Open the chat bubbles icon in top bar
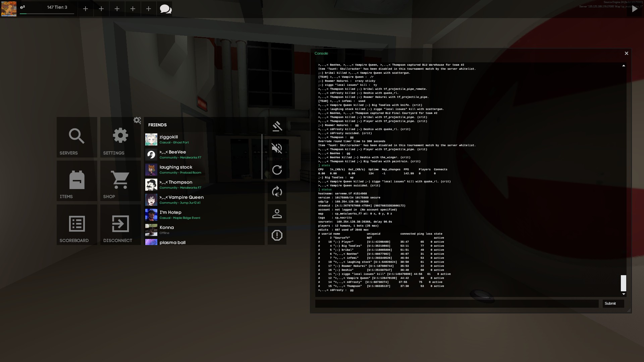Viewport: 644px width, 362px height. (165, 9)
